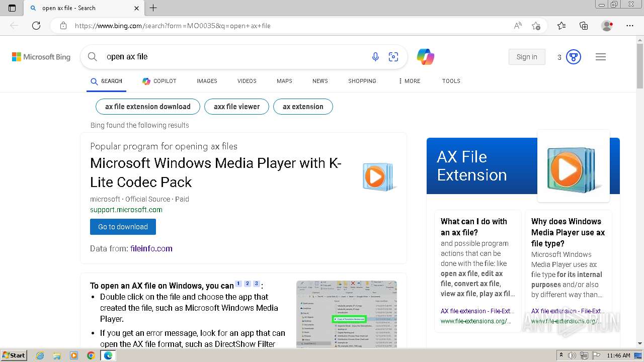This screenshot has height=362, width=644.
Task: Open citation 2 reference
Action: [248, 284]
